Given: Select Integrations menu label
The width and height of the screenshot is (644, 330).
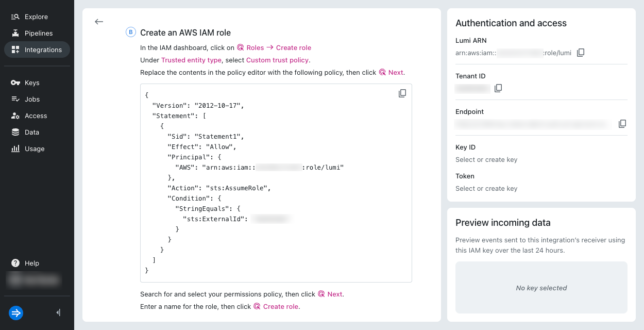Looking at the screenshot, I should tap(43, 49).
